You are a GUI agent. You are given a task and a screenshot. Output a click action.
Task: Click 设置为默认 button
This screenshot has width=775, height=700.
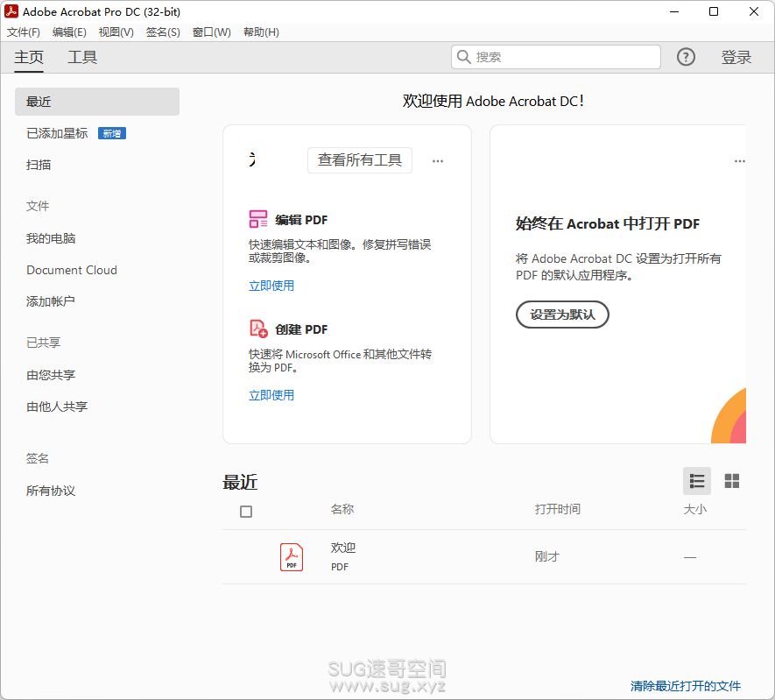tap(562, 315)
